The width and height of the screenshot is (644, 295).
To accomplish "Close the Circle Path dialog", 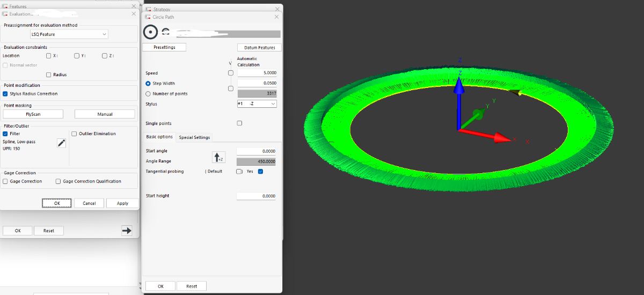I will click(277, 17).
